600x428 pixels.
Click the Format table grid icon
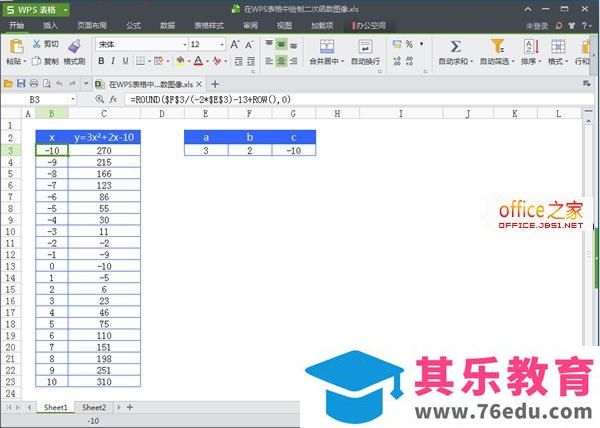[558, 47]
